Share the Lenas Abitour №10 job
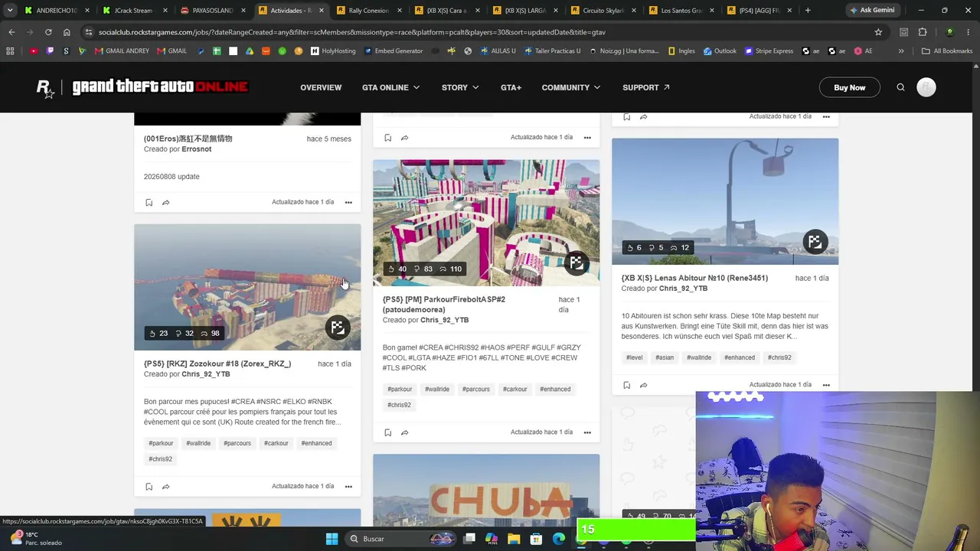The width and height of the screenshot is (980, 551). click(643, 385)
